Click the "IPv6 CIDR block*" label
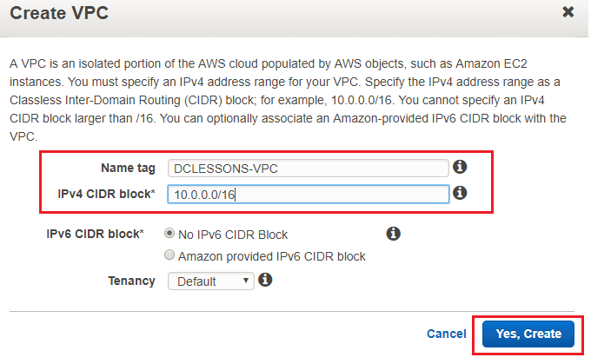Screen dimensions: 591x364 95,234
